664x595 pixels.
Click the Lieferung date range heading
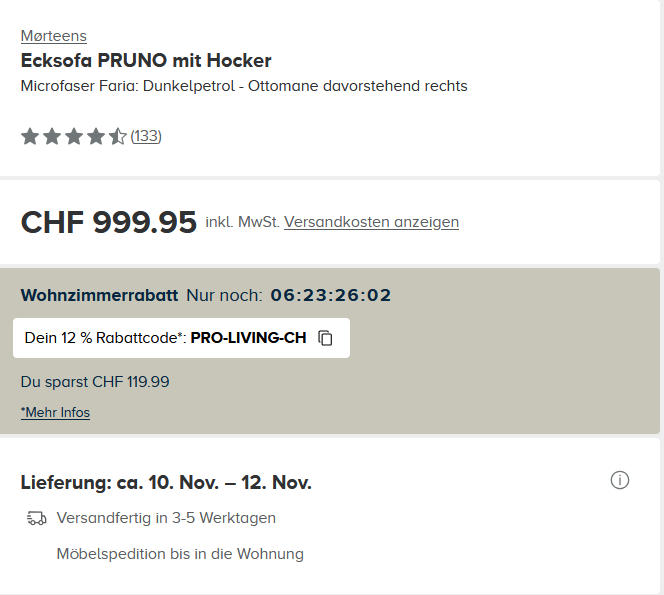(166, 483)
